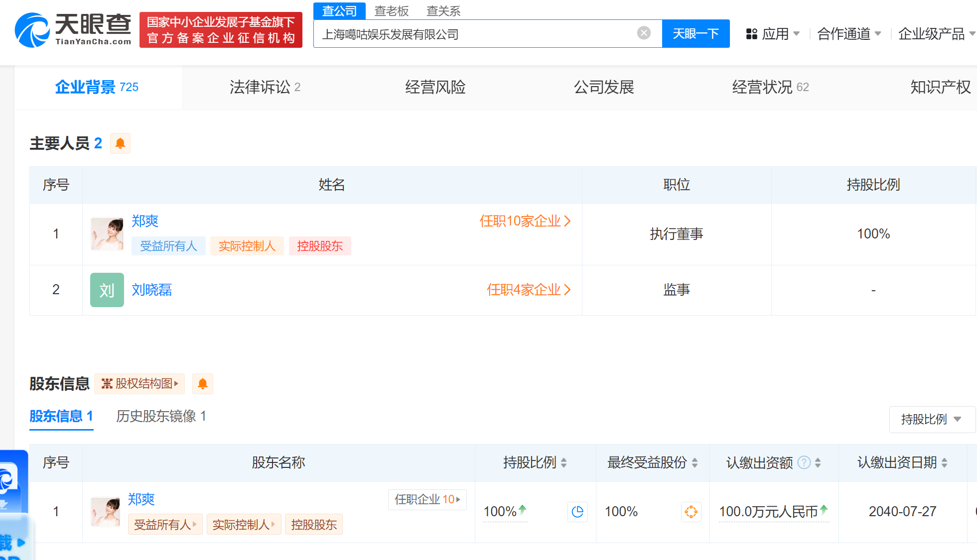Click the green 刘 avatar icon
Image resolution: width=977 pixels, height=560 pixels.
[107, 290]
